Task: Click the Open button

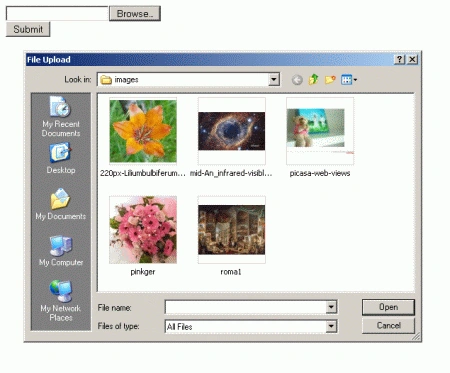Action: pyautogui.click(x=388, y=307)
